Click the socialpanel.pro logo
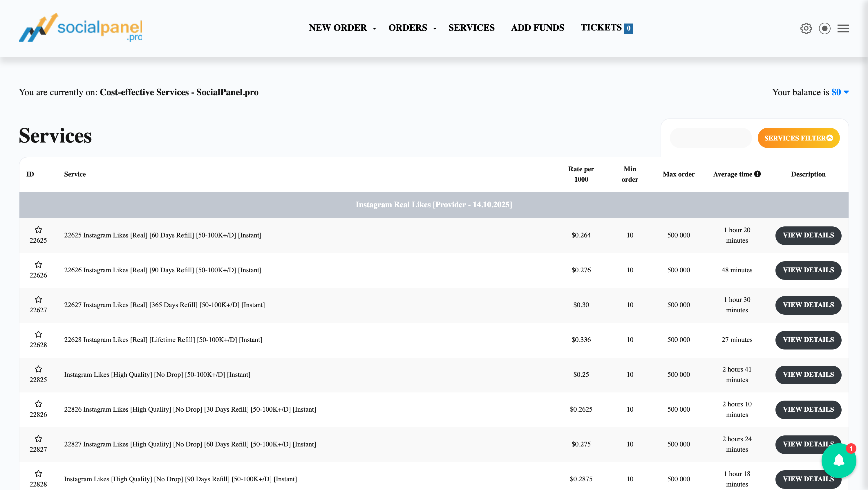 [x=81, y=28]
